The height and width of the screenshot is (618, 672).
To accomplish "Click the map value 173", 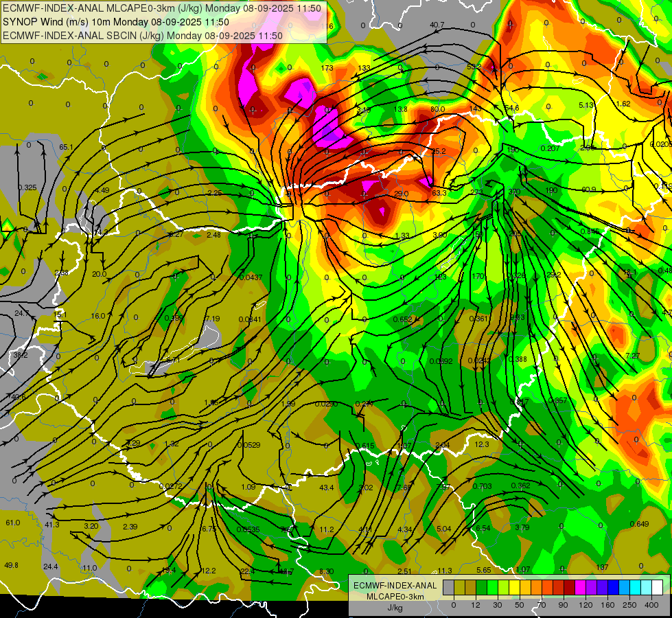I will click(327, 68).
